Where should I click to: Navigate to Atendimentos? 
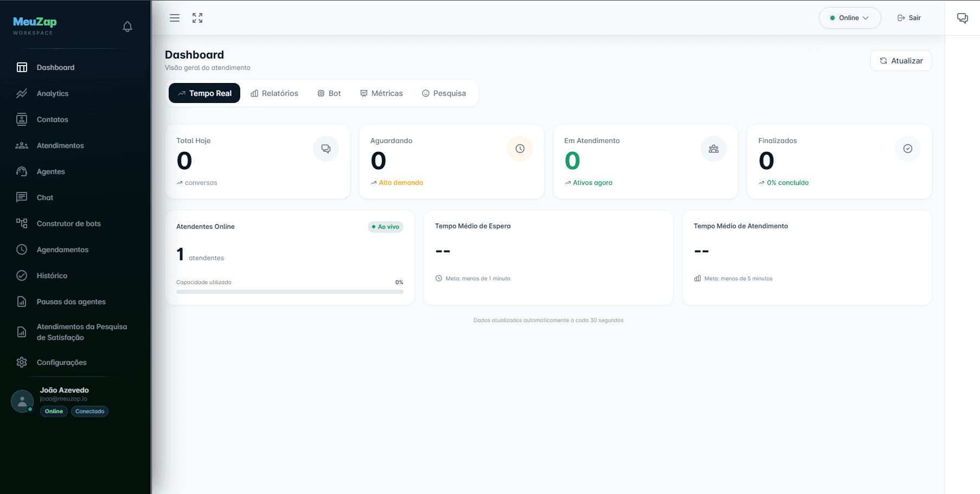point(60,145)
